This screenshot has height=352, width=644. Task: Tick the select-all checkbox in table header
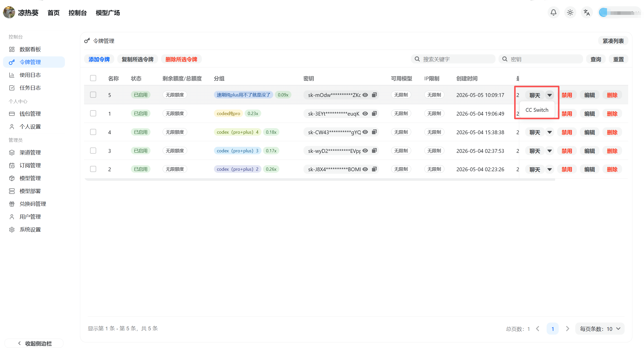pos(93,78)
